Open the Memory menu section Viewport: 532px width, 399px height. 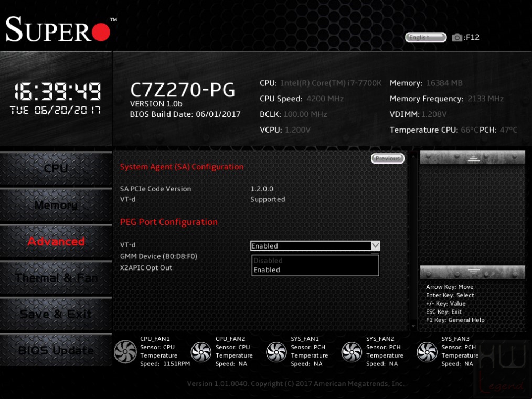pos(56,205)
